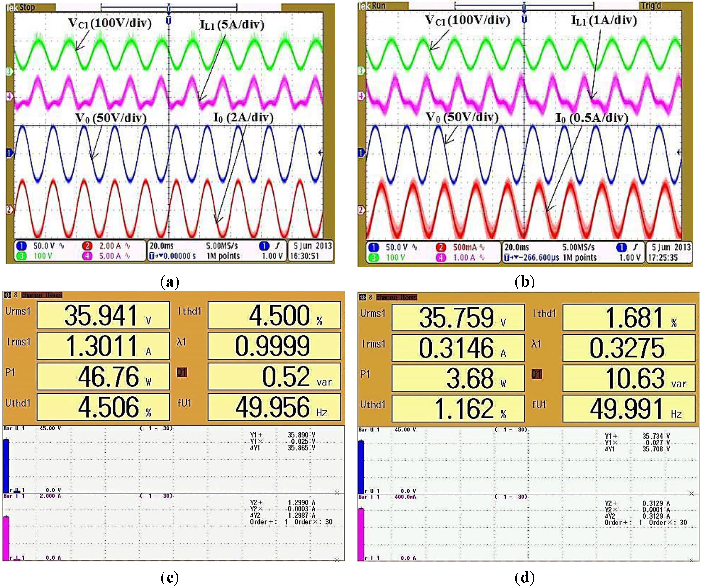Viewport: 704px width, 588px height.
Task: Click the Stop status label on scope (a)
Action: pos(27,7)
